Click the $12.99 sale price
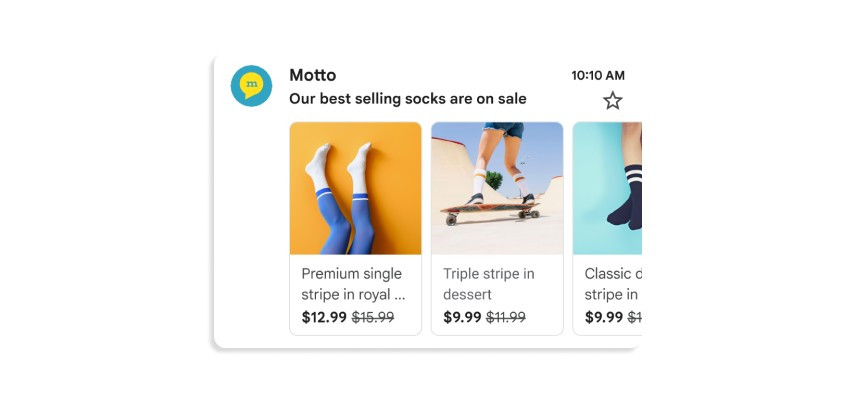856x400 pixels. pos(324,318)
